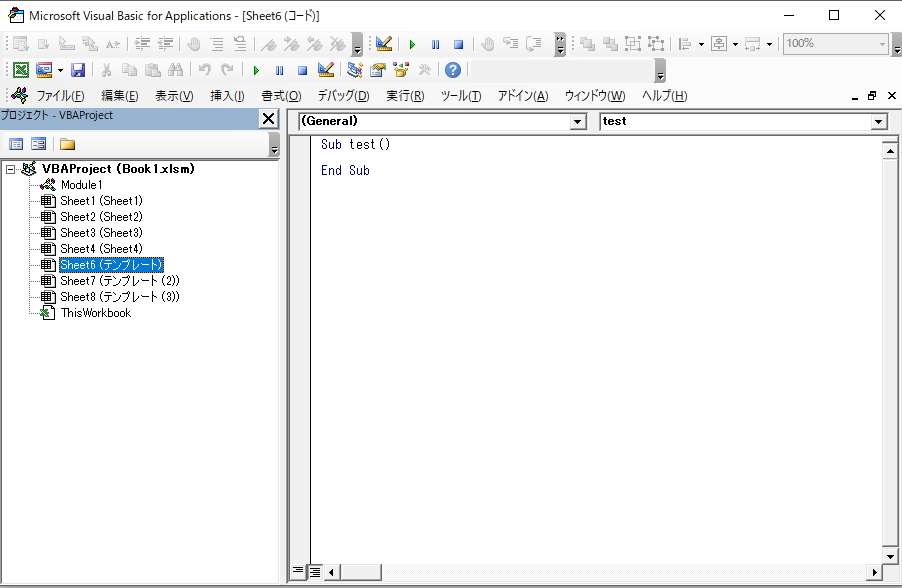The image size is (902, 588).
Task: Click the List Properties/Methods icon
Action: (x=21, y=44)
